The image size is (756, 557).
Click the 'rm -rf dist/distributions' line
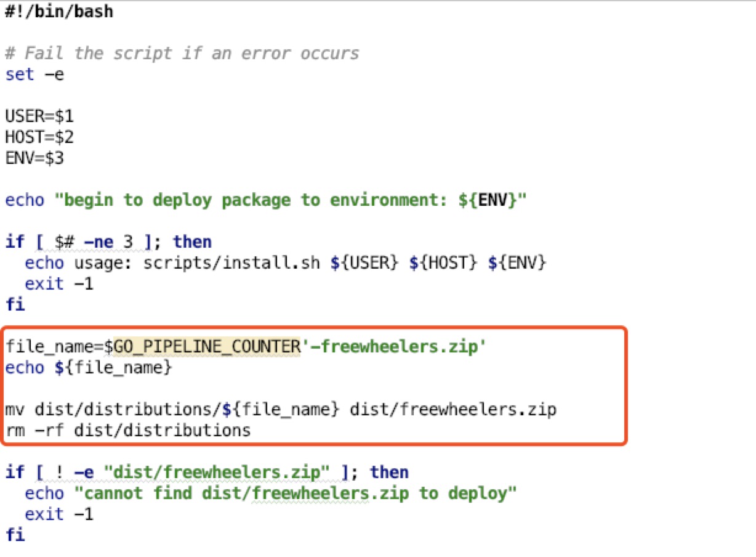pyautogui.click(x=128, y=431)
